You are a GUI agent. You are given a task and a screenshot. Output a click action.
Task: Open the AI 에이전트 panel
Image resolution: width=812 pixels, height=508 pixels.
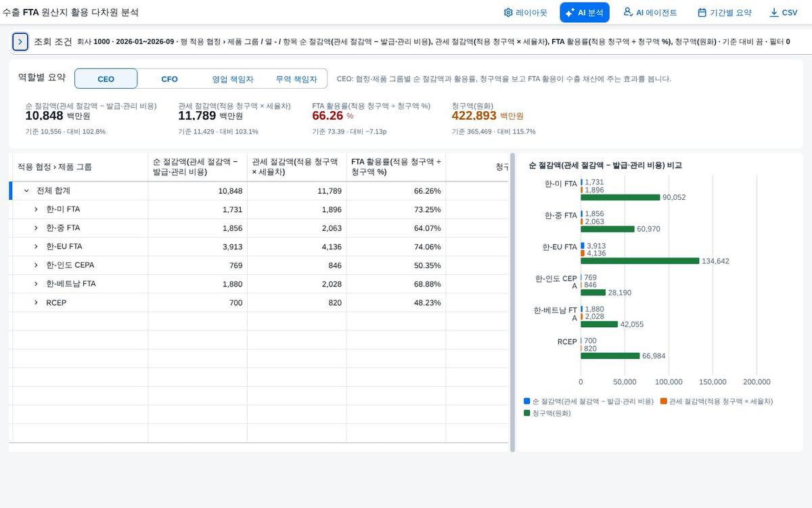tap(650, 12)
